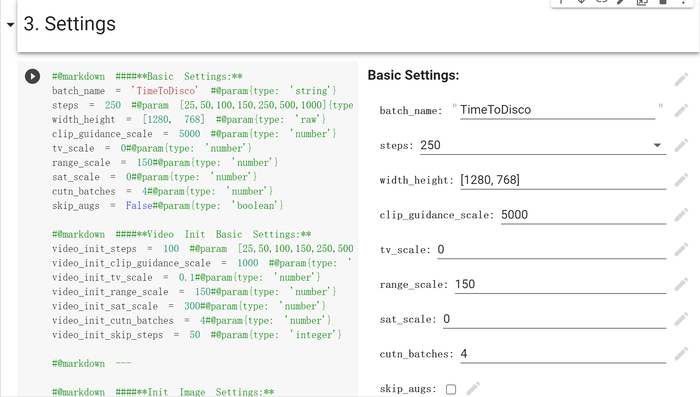Select the steps combo box showing 250

coord(543,146)
